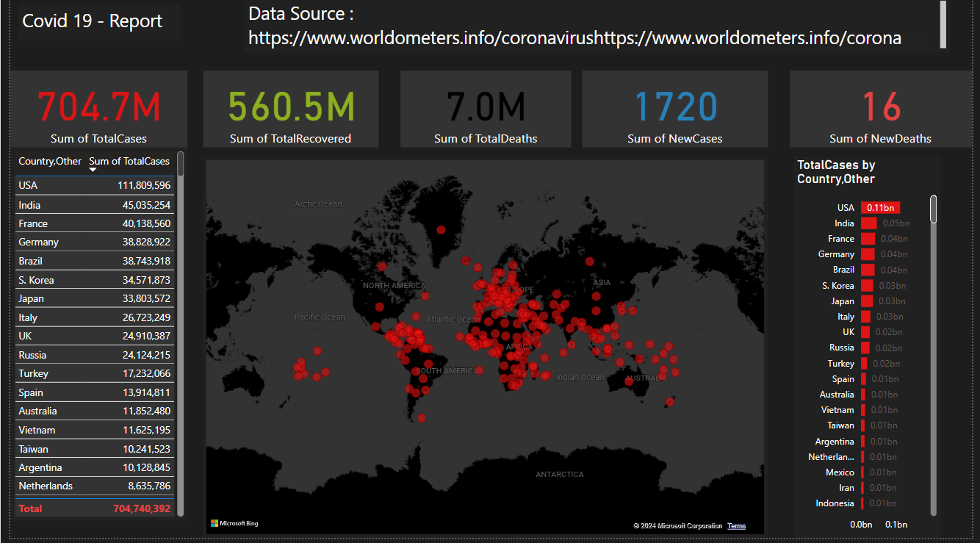Click the Microsoft Bing logo on map
The image size is (980, 543).
234,523
